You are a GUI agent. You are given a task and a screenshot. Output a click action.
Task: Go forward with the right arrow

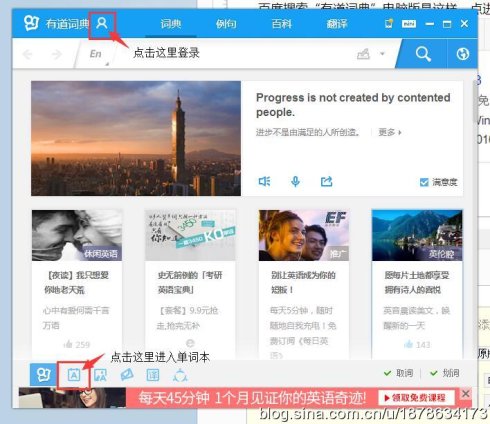(x=56, y=54)
